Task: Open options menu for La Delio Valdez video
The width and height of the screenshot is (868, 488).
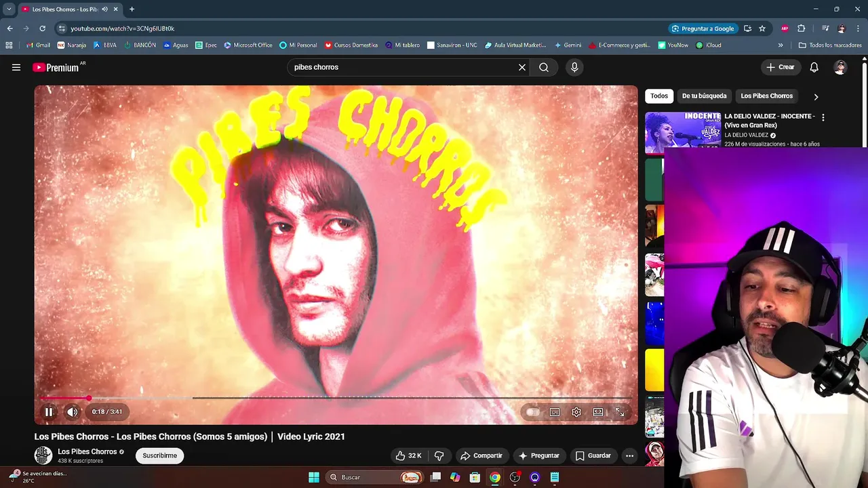Action: tap(823, 117)
